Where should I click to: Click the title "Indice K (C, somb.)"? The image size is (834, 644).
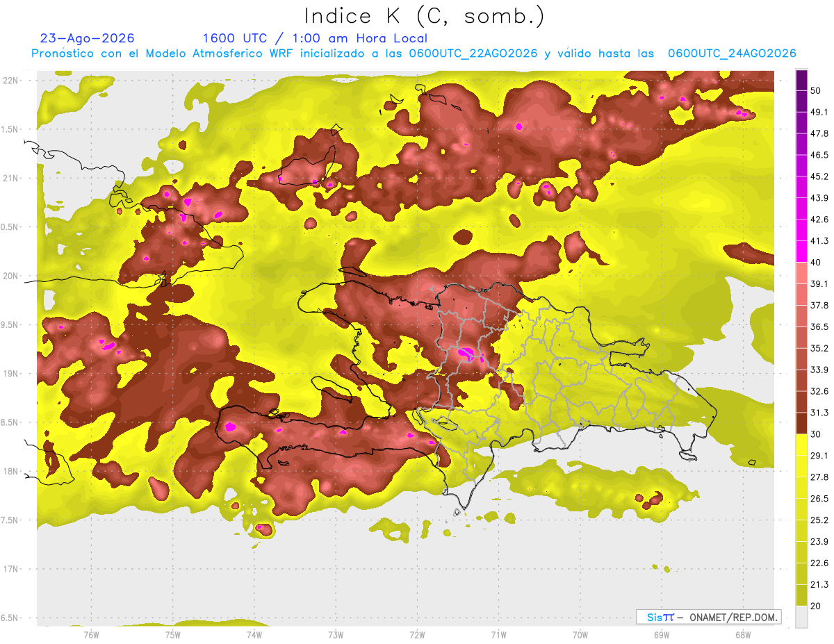point(425,17)
